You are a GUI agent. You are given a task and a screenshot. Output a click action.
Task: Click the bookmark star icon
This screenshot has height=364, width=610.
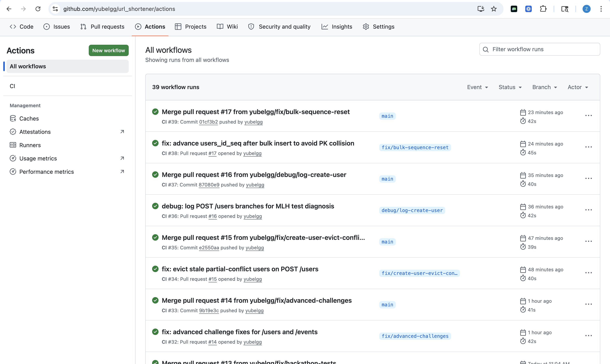coord(494,9)
